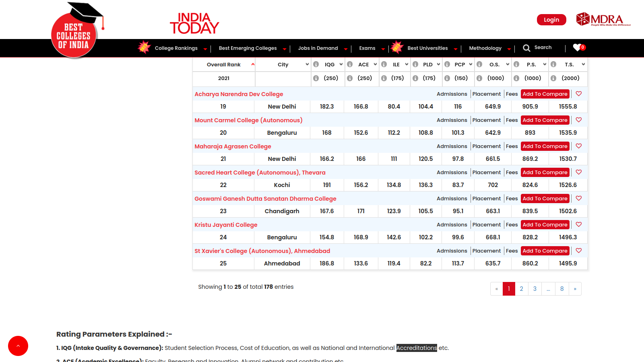Image resolution: width=644 pixels, height=362 pixels.
Task: Click info icon next to P.S. header
Action: click(516, 64)
